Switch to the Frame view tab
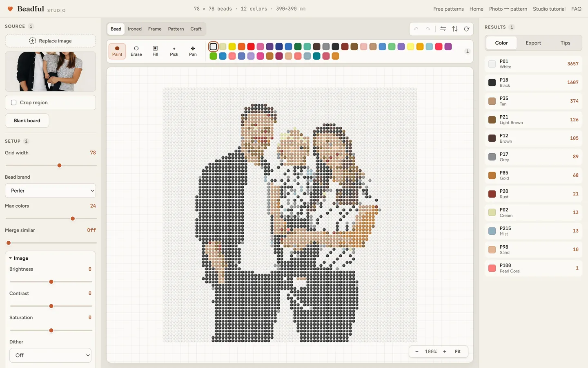 coord(155,29)
